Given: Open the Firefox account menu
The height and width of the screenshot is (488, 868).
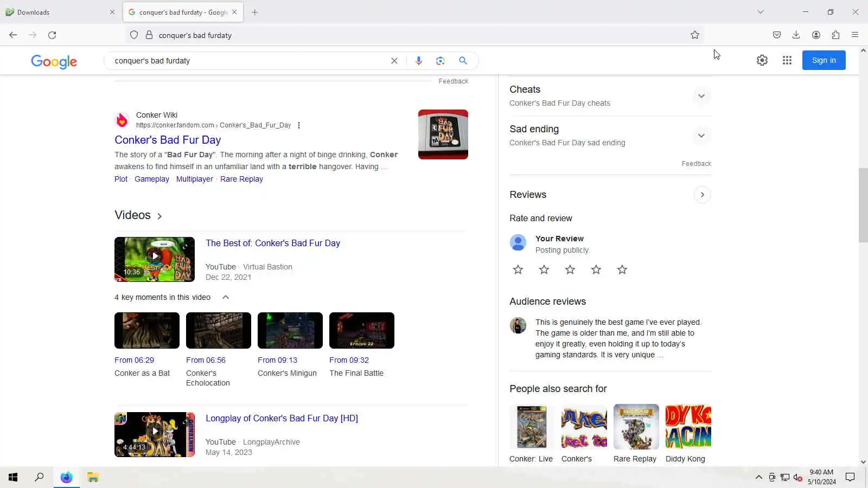Looking at the screenshot, I should (816, 35).
